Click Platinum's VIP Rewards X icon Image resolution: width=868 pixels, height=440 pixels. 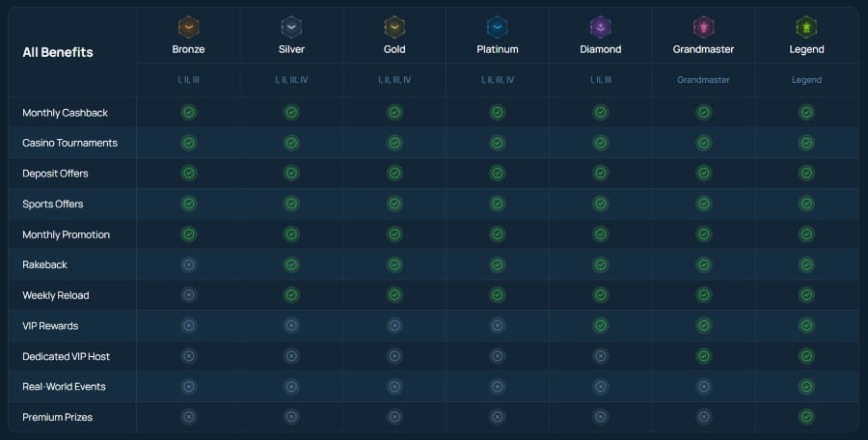click(498, 326)
